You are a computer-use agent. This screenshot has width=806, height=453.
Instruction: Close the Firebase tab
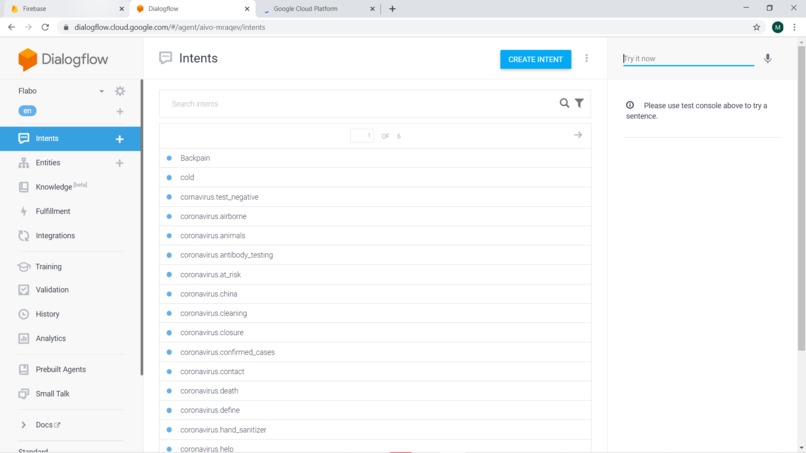[x=121, y=9]
